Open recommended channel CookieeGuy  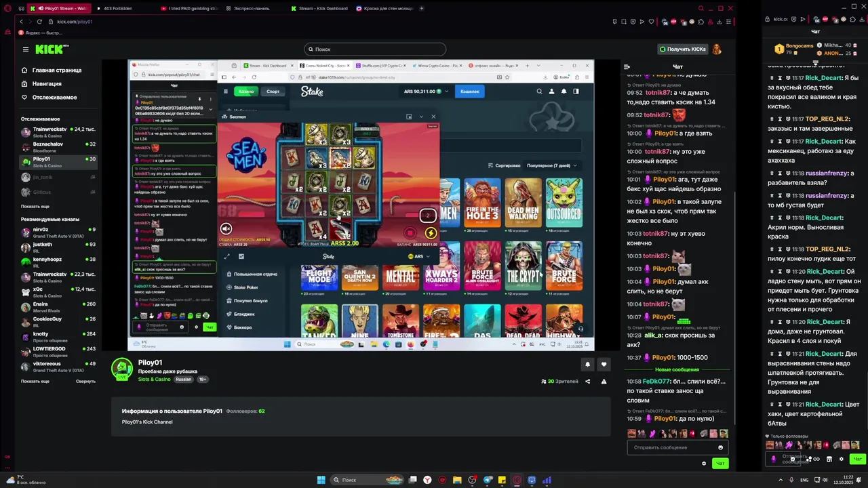point(58,321)
